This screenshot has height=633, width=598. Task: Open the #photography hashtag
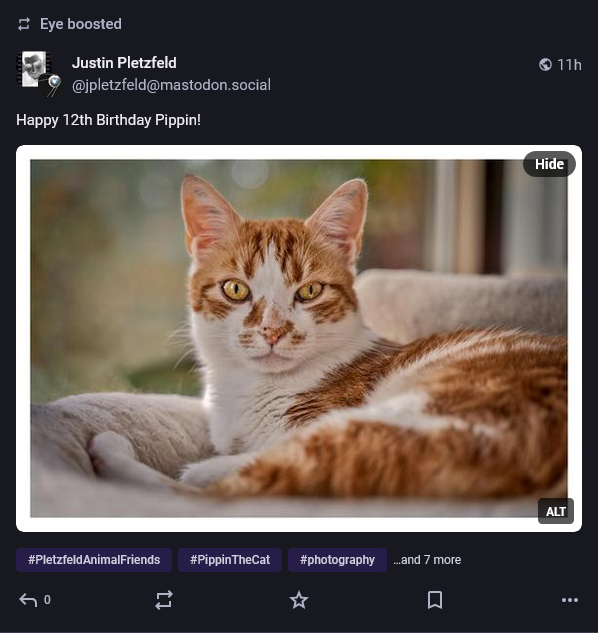tap(337, 560)
